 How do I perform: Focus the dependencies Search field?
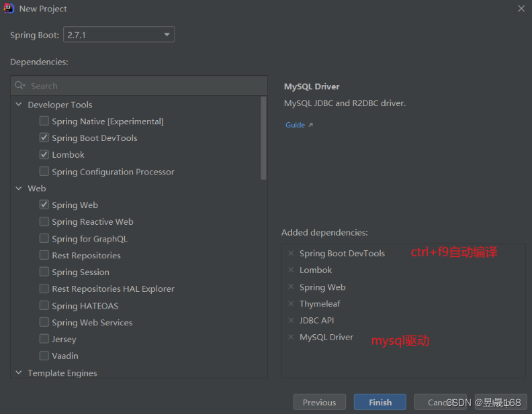point(139,86)
